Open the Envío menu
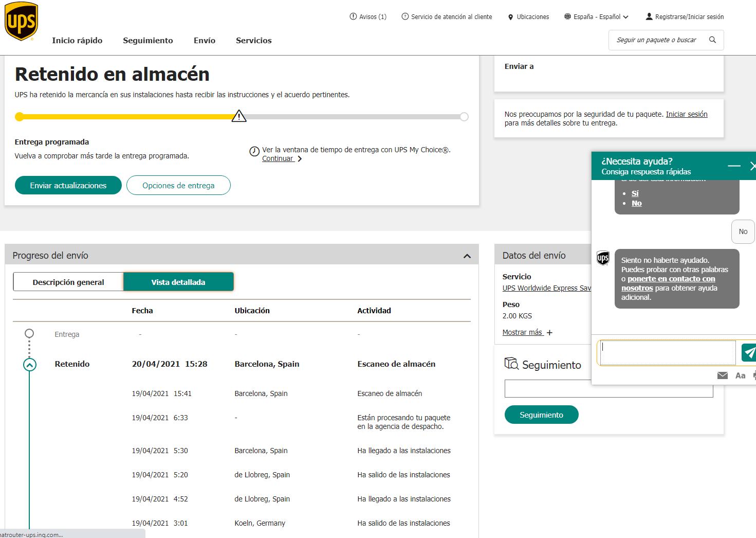 tap(205, 40)
